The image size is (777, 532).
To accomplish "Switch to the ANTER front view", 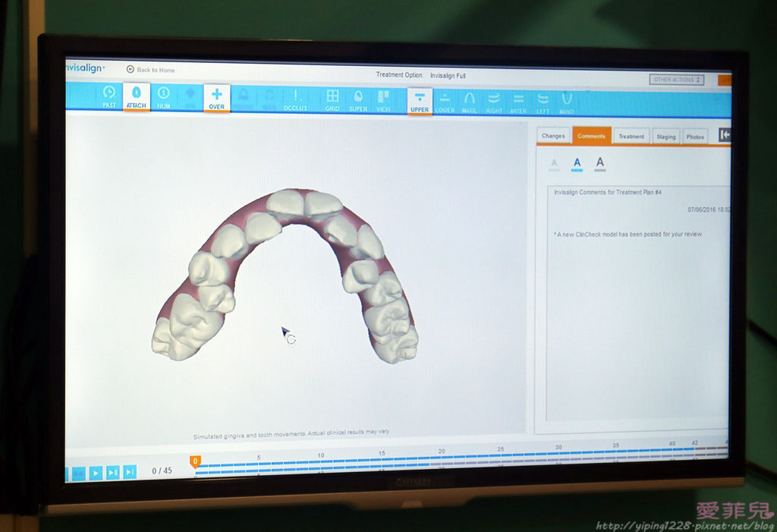I will (x=518, y=102).
